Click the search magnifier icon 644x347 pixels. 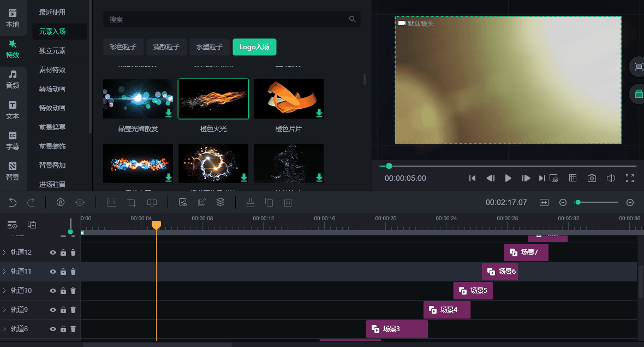click(352, 19)
